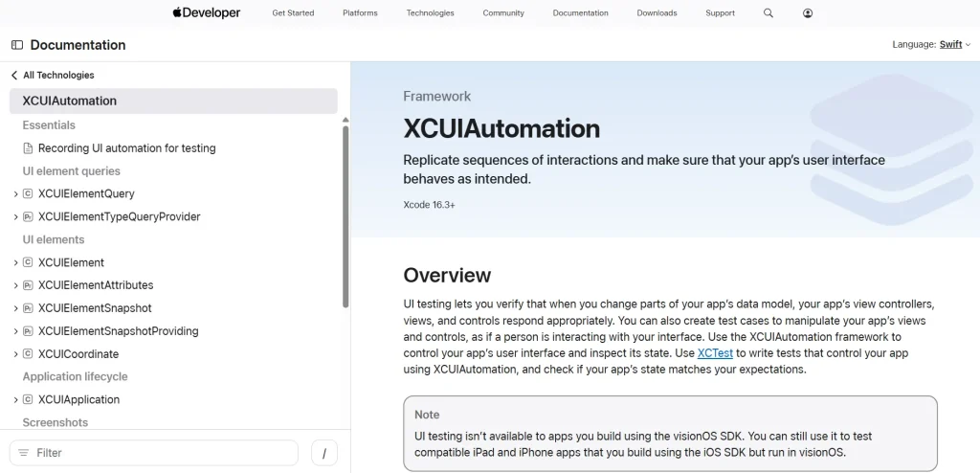Click the Essentials section heading
Screen dimensions: 980x473
49,125
